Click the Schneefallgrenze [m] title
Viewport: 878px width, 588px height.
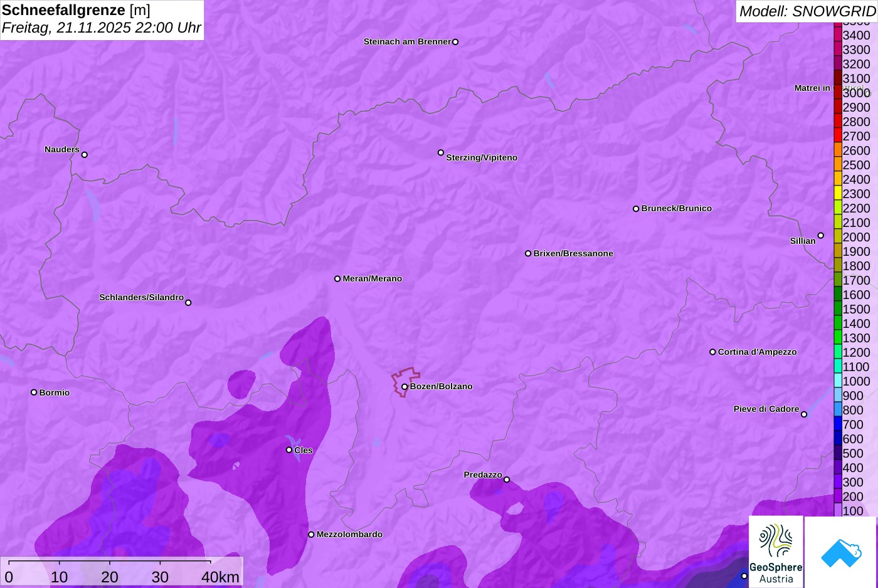[x=76, y=10]
